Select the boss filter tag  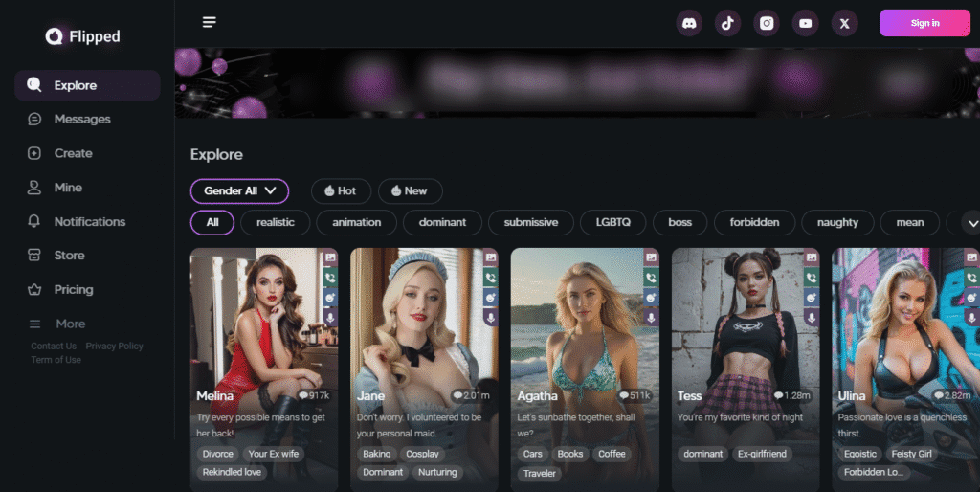(680, 223)
